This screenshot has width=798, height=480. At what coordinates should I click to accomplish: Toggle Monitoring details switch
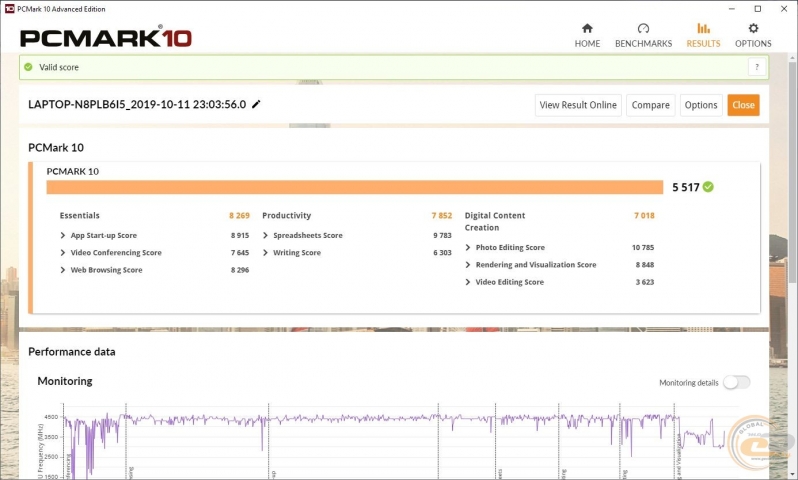tap(736, 382)
